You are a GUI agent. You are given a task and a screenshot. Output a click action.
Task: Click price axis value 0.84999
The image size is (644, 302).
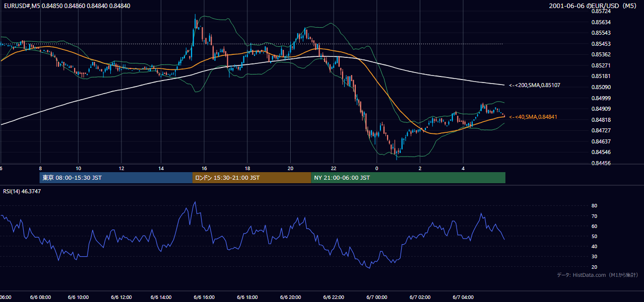tap(601, 98)
